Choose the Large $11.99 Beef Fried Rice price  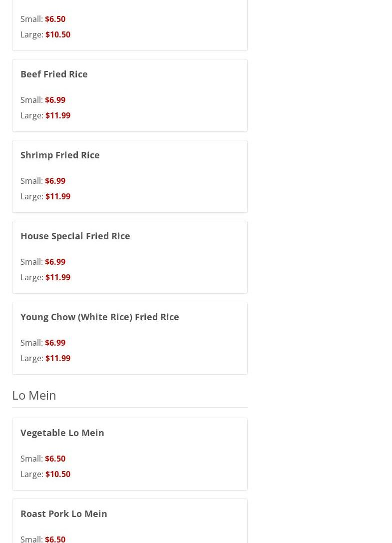(57, 115)
